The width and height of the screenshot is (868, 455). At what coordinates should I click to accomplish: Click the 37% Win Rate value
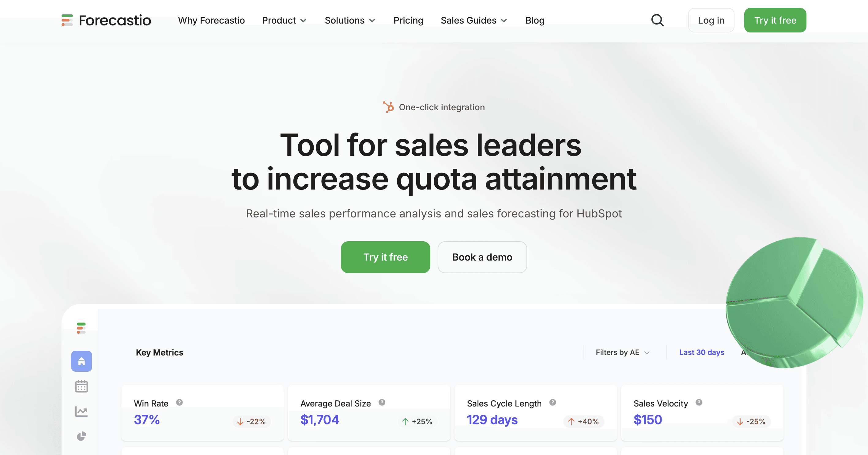click(147, 420)
